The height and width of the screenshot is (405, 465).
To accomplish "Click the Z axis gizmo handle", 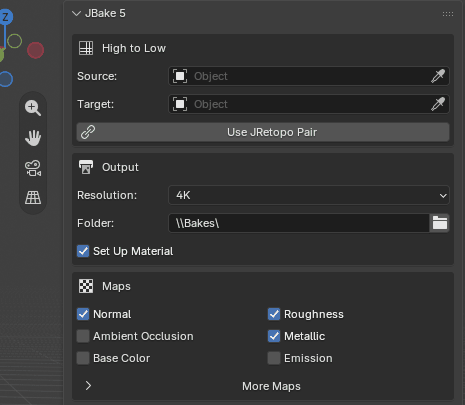I will click(5, 17).
